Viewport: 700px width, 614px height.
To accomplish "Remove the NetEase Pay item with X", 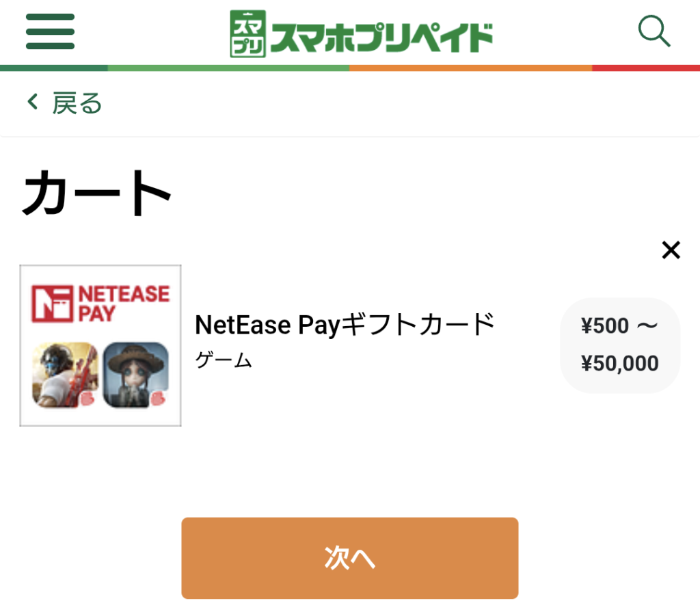I will [671, 250].
